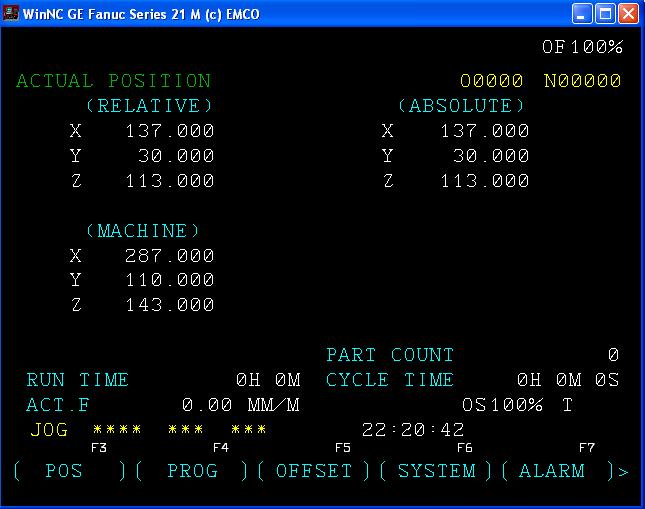
Task: Click the CYCLE TIME label
Action: coord(390,380)
